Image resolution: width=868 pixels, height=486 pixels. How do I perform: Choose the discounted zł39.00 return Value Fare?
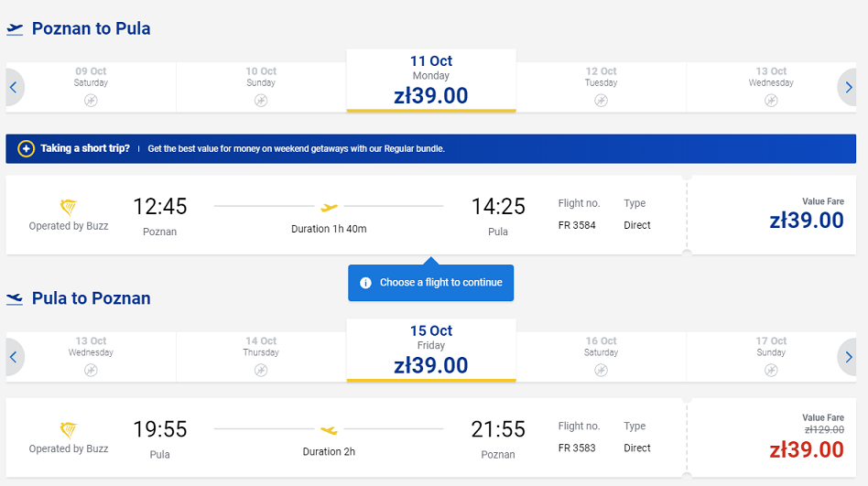click(772, 437)
